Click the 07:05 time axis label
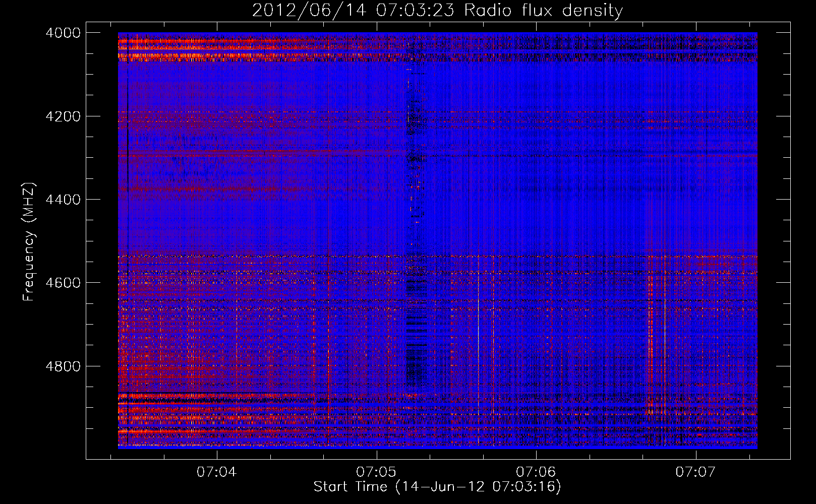The image size is (816, 504). pyautogui.click(x=376, y=472)
